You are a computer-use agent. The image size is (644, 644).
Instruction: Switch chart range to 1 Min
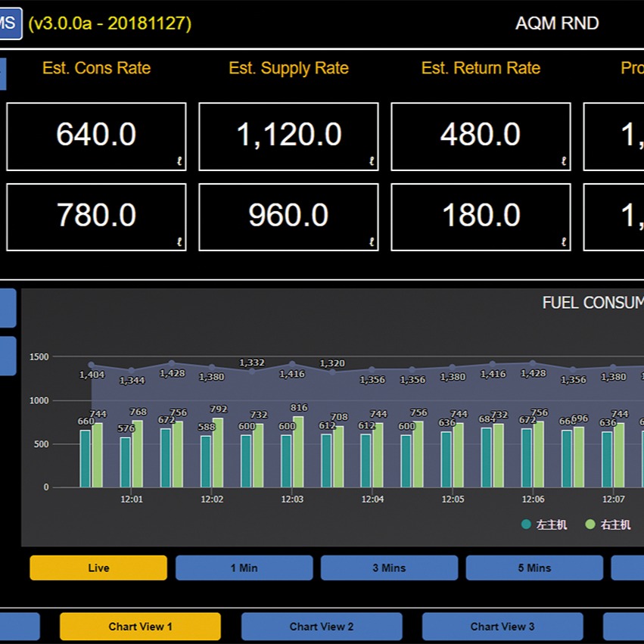tap(244, 568)
